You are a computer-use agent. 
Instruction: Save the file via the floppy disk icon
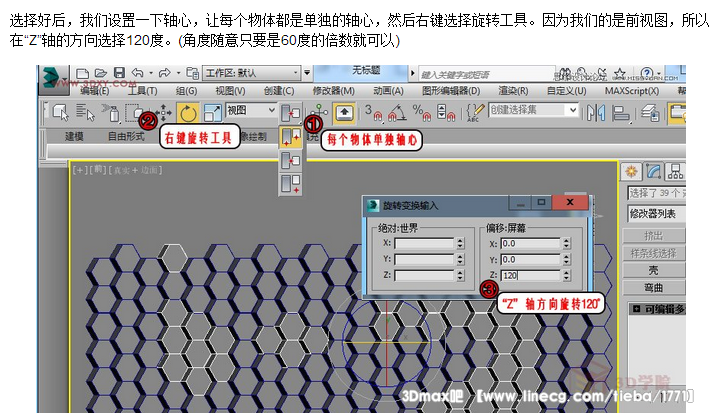pyautogui.click(x=119, y=73)
